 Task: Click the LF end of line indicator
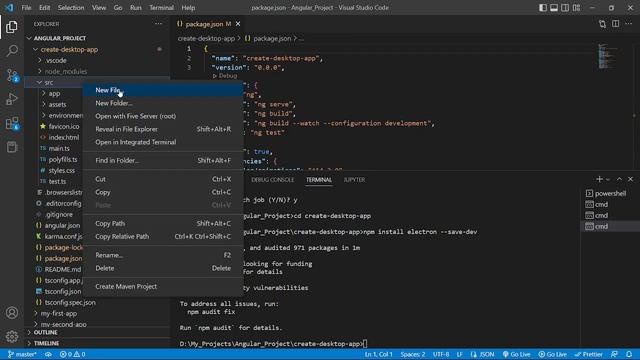click(x=460, y=354)
